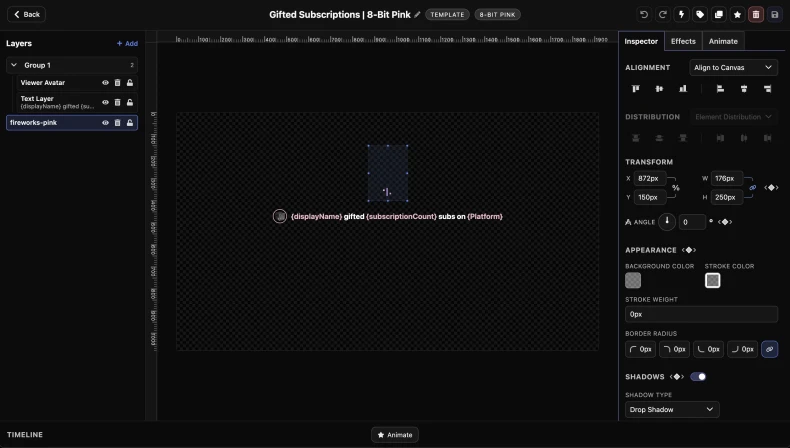Open the Element Distribution dropdown
790x448 pixels.
point(733,117)
